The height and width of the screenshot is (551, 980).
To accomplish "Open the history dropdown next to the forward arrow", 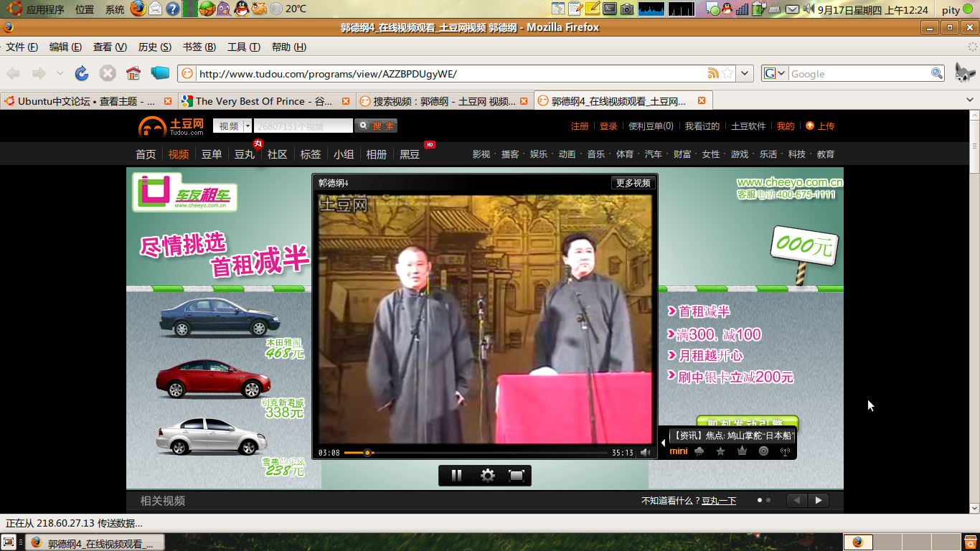I will [60, 73].
